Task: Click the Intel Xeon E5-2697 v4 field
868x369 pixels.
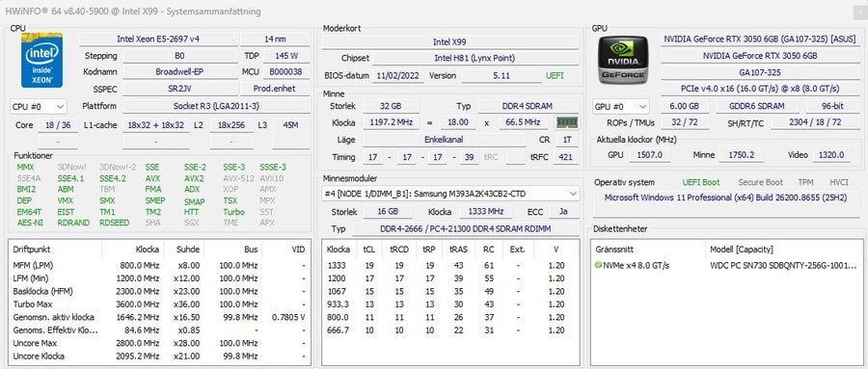Action: point(158,40)
